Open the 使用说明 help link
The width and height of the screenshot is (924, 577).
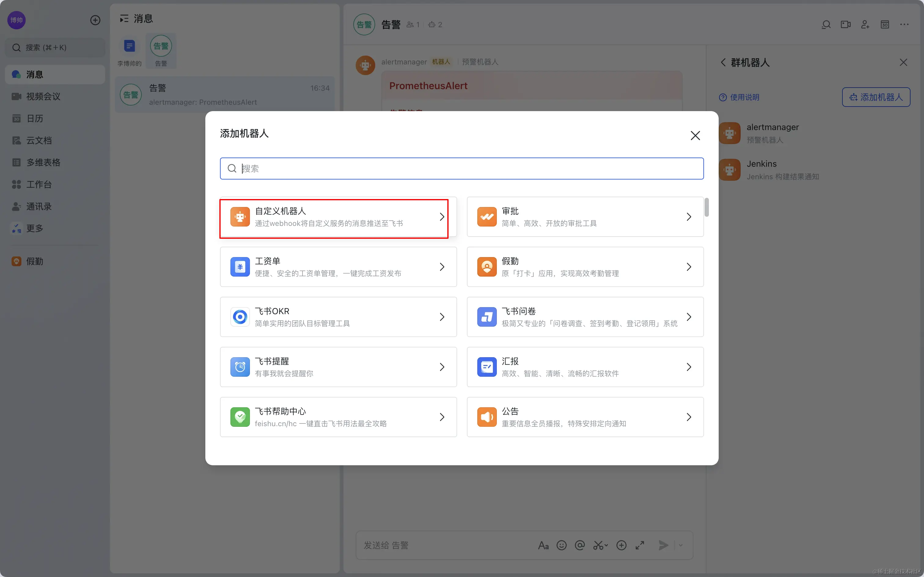pyautogui.click(x=739, y=97)
